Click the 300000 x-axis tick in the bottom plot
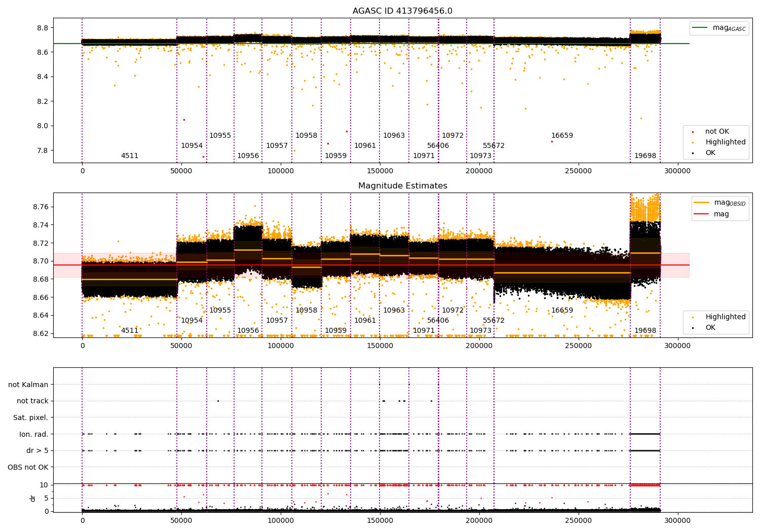The image size is (760, 532). click(x=677, y=520)
